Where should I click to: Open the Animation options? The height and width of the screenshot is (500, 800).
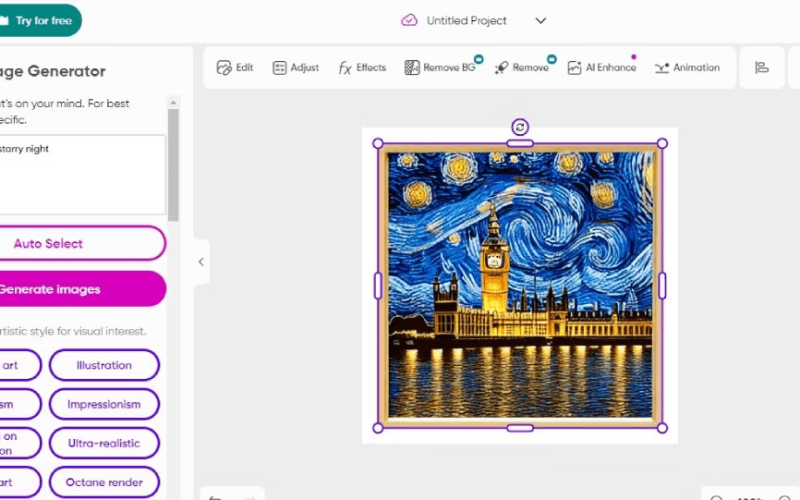[687, 67]
